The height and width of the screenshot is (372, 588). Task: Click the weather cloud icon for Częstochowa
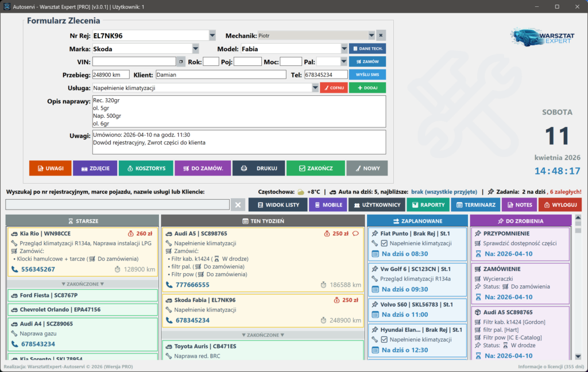[x=301, y=192]
